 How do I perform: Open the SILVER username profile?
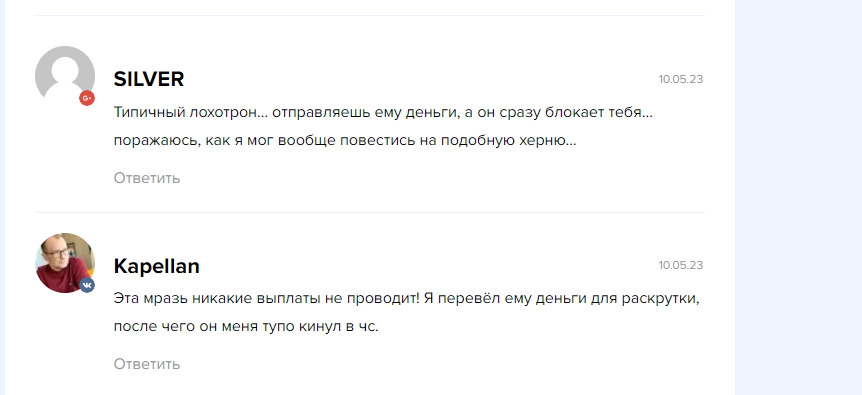148,80
